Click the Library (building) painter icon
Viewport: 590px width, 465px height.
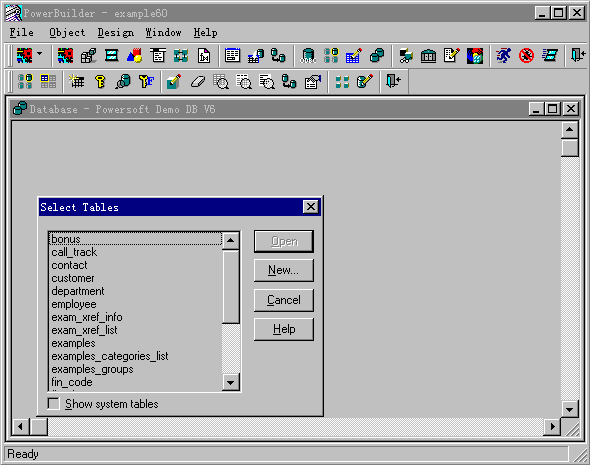tap(429, 56)
